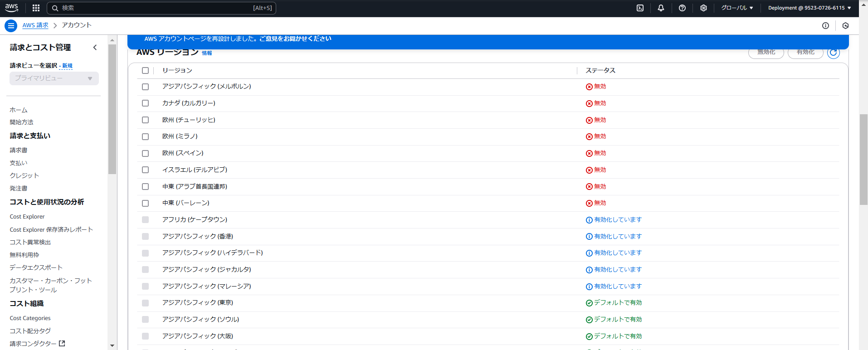Screen dimensions: 868x350
Task: Collapse the billing sidebar with the chevron
Action: tap(95, 48)
